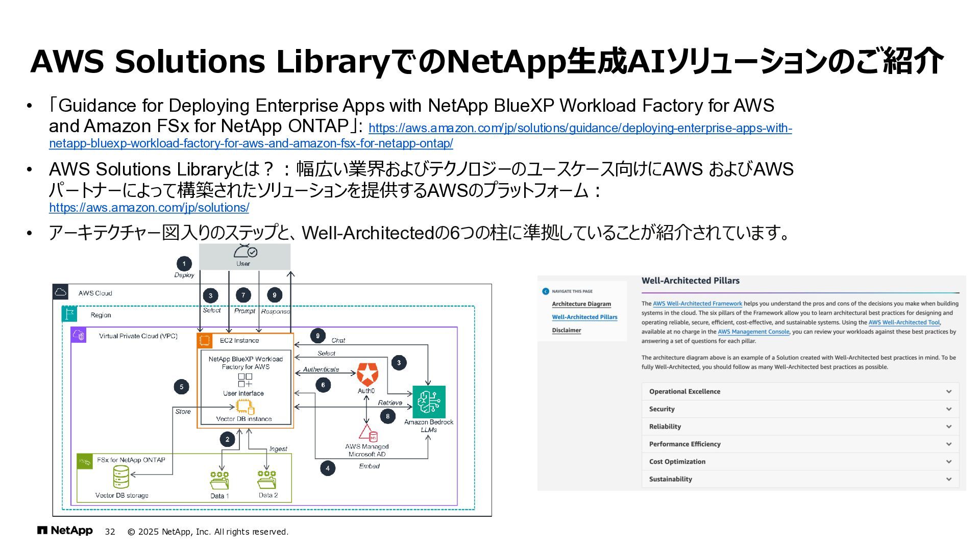Select Disclaimer in page navigation
The height and width of the screenshot is (551, 980).
pos(566,331)
